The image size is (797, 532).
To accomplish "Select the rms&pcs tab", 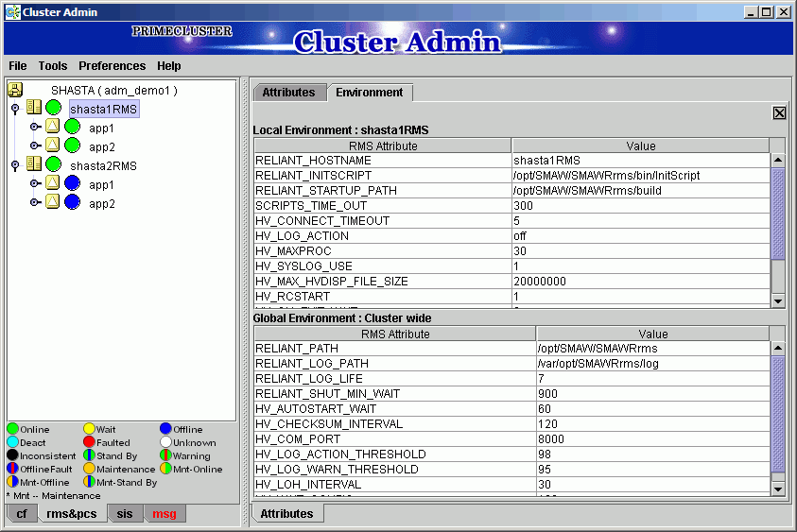I will [x=72, y=514].
